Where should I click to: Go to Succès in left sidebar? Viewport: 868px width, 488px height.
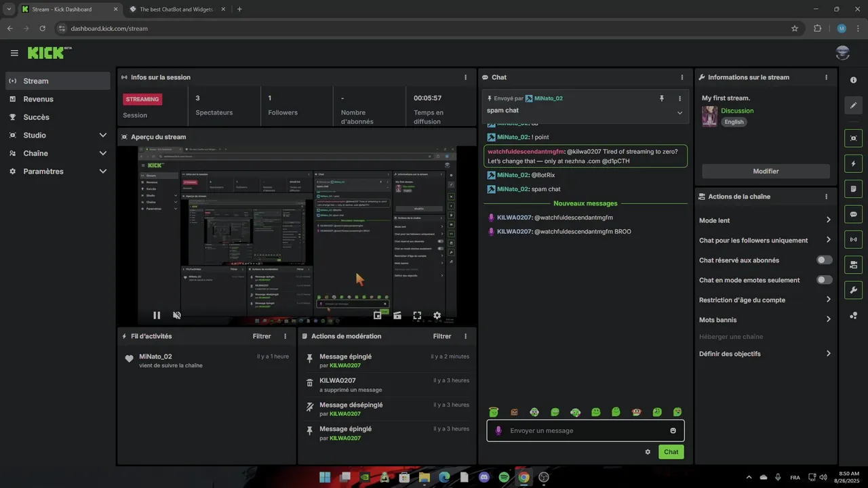point(58,117)
